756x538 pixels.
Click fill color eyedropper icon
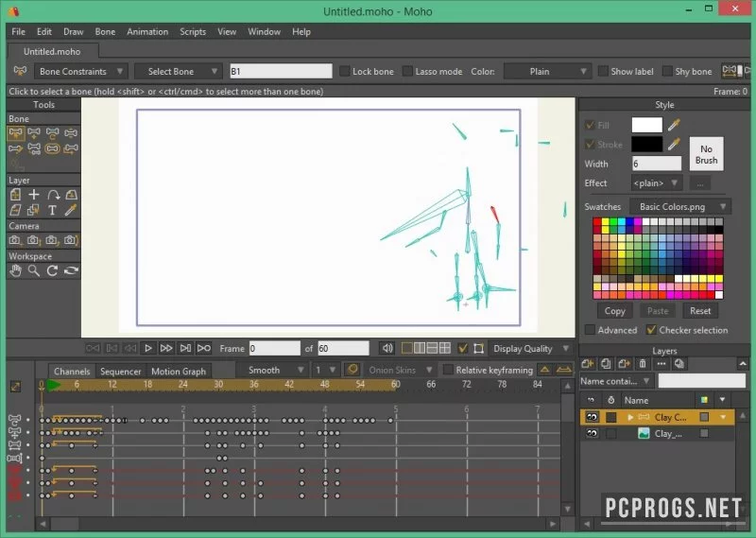point(674,126)
